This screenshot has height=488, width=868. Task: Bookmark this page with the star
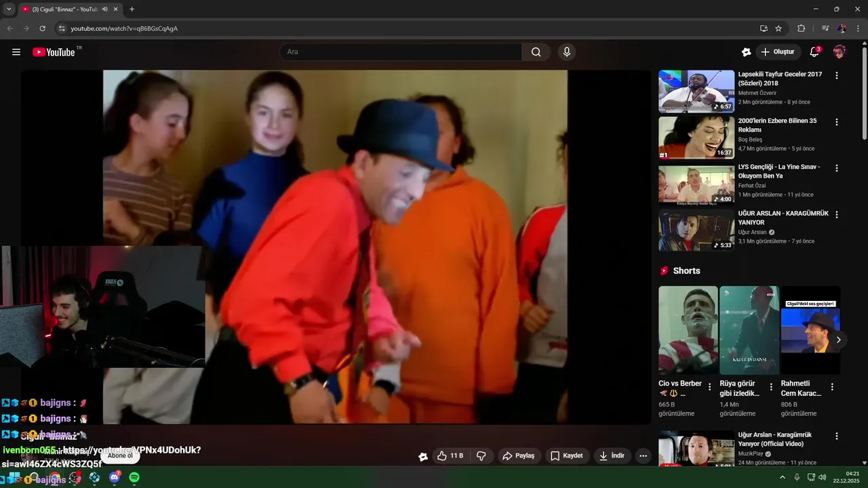pyautogui.click(x=778, y=28)
